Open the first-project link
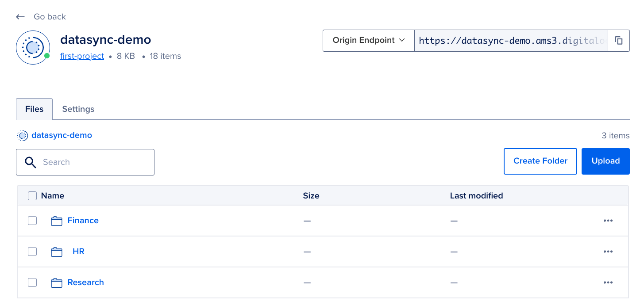This screenshot has width=644, height=305. point(82,56)
